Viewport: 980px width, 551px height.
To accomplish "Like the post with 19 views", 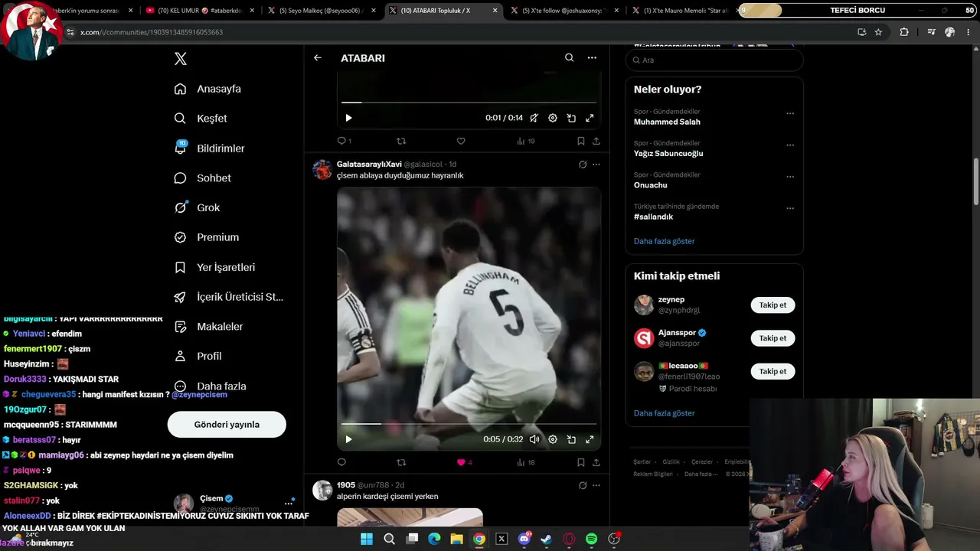I will click(x=461, y=141).
